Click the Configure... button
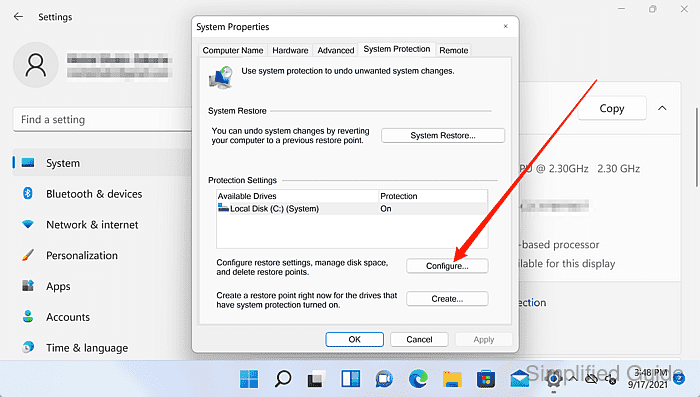700x397 pixels. pyautogui.click(x=447, y=266)
